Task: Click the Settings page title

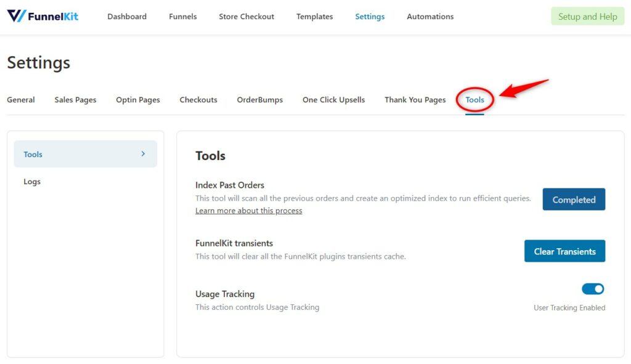Action: point(39,63)
